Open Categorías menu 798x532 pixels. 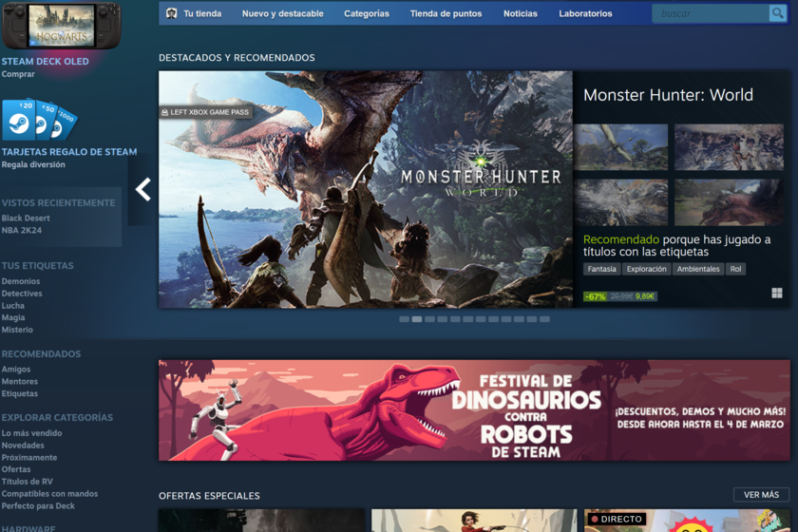coord(367,13)
